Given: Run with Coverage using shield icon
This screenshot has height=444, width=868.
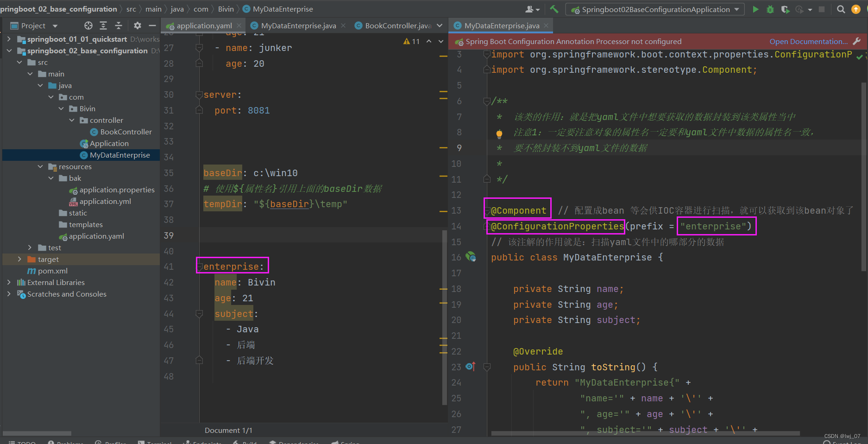Looking at the screenshot, I should pos(785,9).
